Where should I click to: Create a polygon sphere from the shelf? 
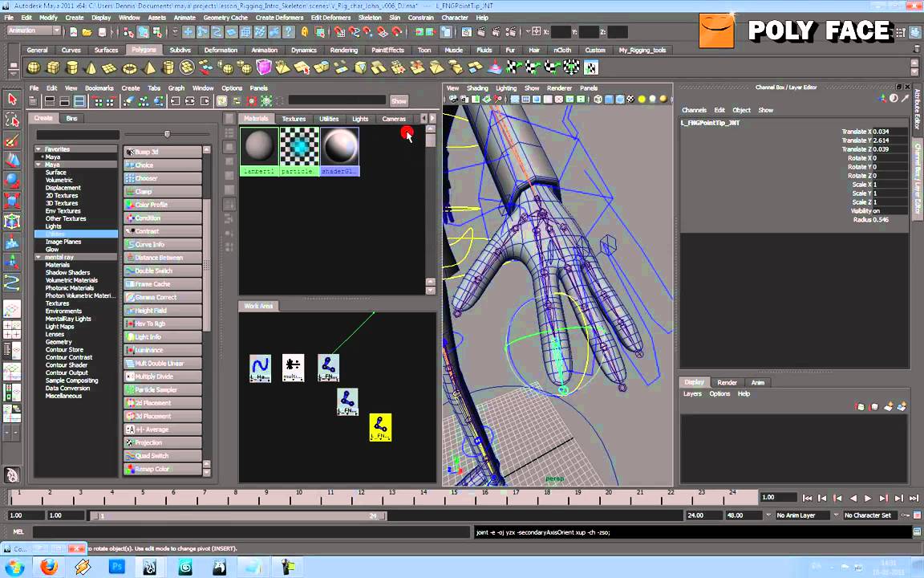[x=34, y=67]
